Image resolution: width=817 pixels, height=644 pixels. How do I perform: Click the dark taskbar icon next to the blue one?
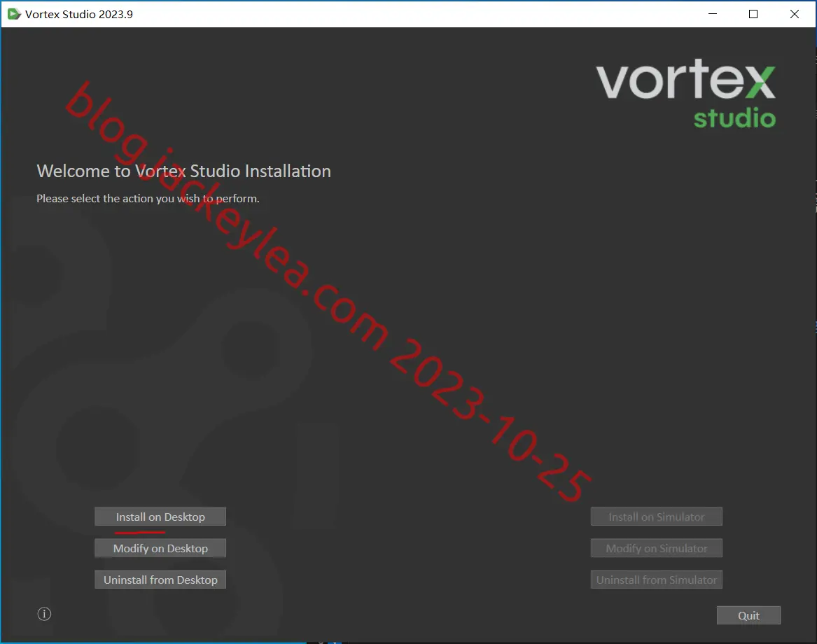[321, 642]
